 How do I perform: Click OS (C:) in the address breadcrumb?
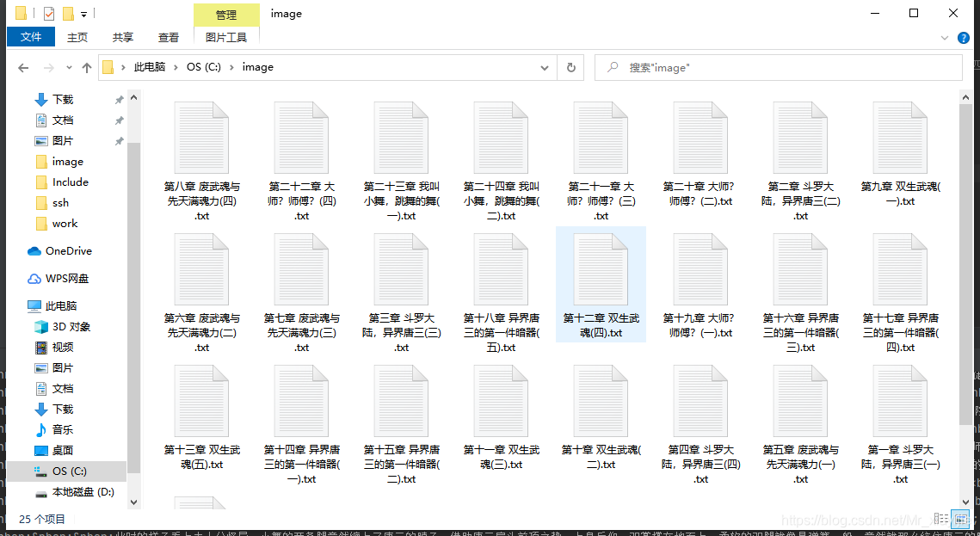204,67
